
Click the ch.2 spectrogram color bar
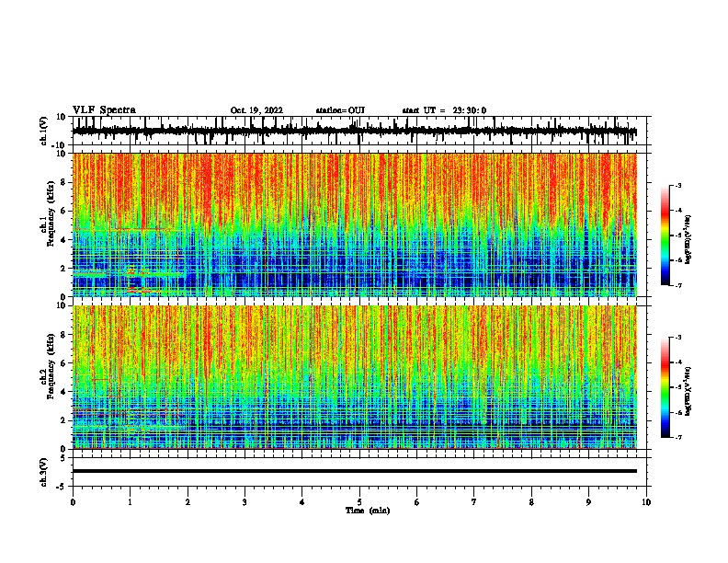point(665,387)
